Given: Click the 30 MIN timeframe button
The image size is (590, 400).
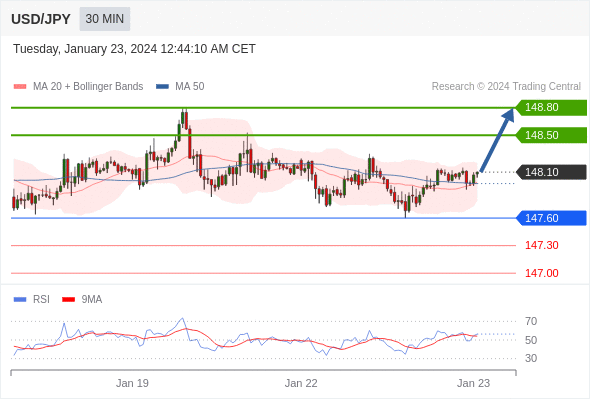Looking at the screenshot, I should (x=105, y=19).
